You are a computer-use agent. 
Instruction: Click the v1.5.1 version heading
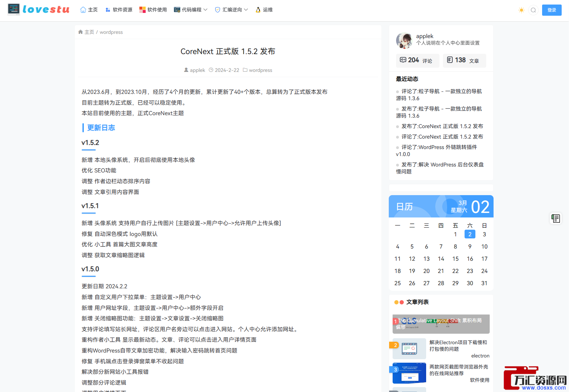[90, 206]
